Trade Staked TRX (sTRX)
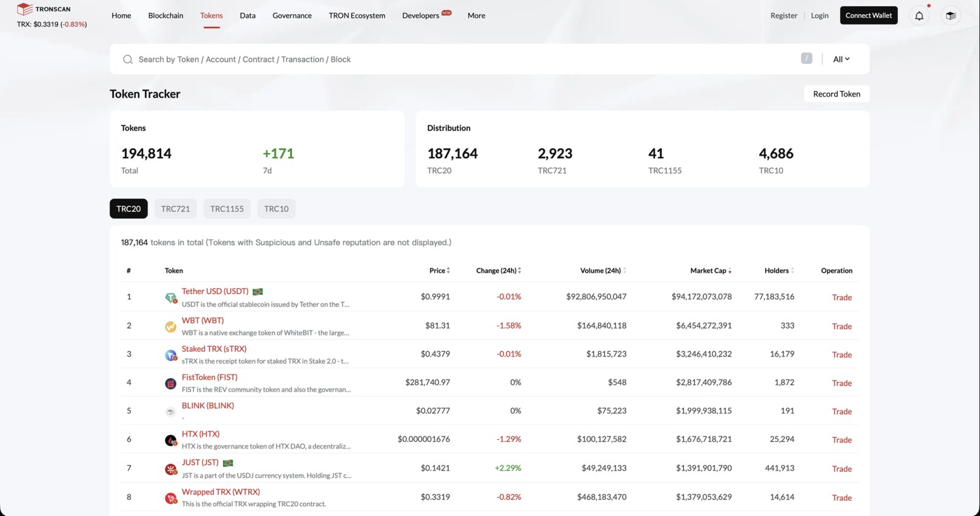Screen dimensions: 980x516 pyautogui.click(x=842, y=354)
